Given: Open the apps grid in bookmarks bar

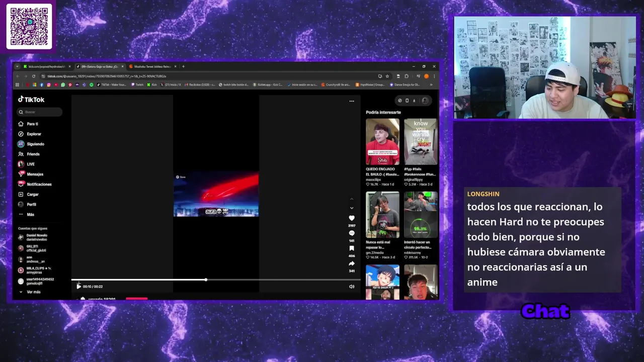Looking at the screenshot, I should [17, 84].
